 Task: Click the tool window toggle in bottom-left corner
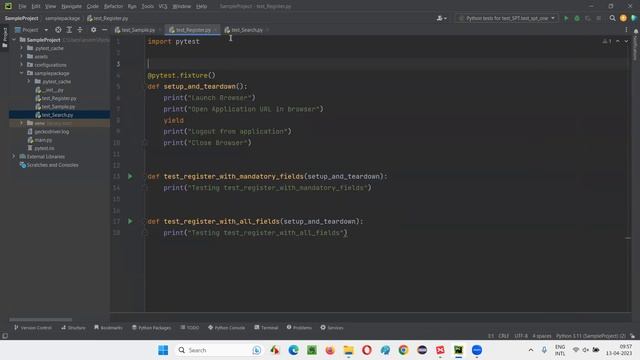pyautogui.click(x=5, y=336)
